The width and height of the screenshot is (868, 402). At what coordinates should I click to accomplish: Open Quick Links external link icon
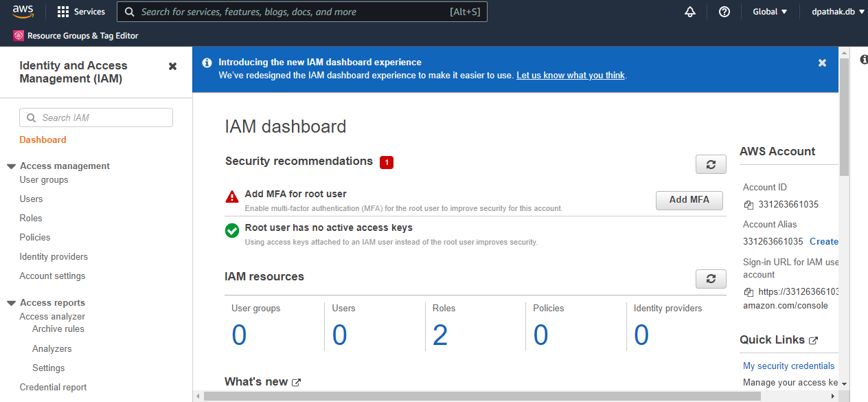pyautogui.click(x=814, y=340)
